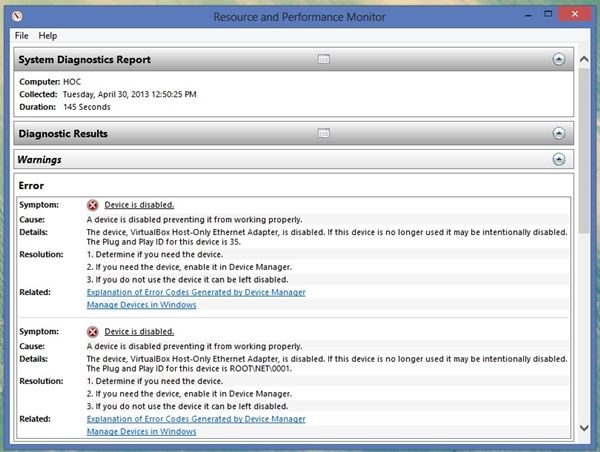Select the computer name 'HOC'

(x=72, y=82)
